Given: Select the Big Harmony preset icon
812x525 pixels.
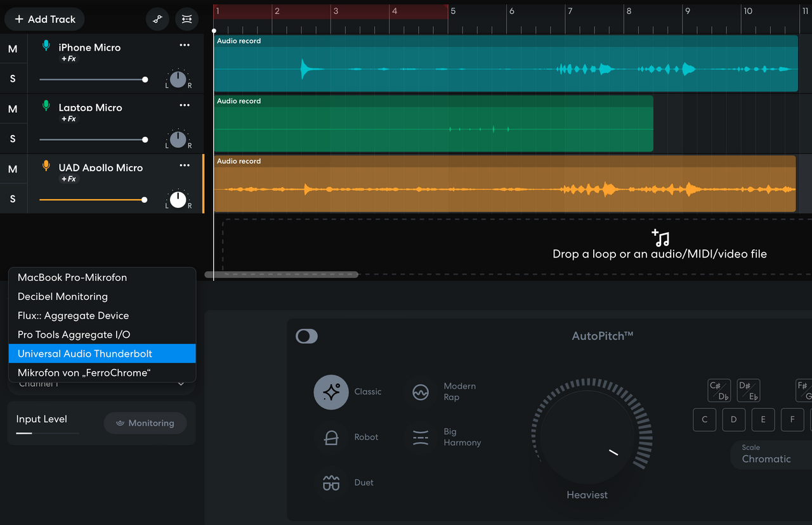Looking at the screenshot, I should pos(421,437).
